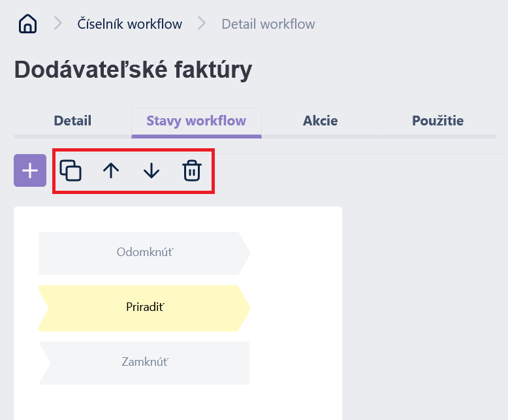Add a new workflow state
The width and height of the screenshot is (508, 420).
(30, 170)
